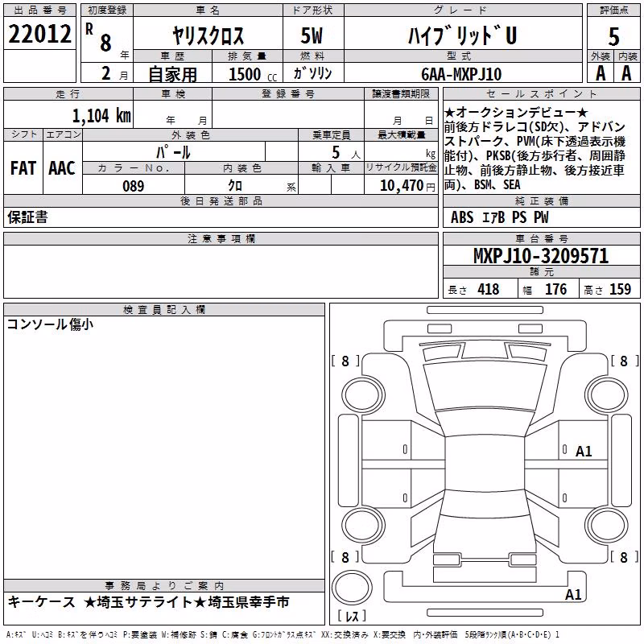Image resolution: width=644 pixels, height=644 pixels.
Task: Click the damage code legend at bottom
Action: click(x=283, y=634)
